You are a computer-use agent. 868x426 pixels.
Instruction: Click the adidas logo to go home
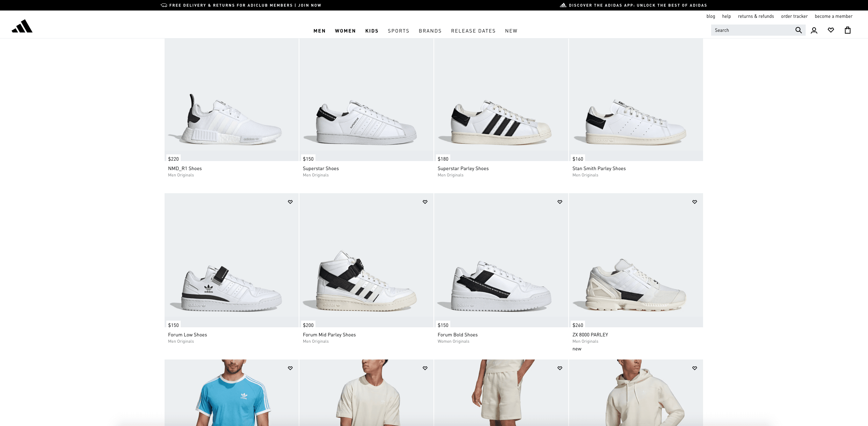(22, 26)
